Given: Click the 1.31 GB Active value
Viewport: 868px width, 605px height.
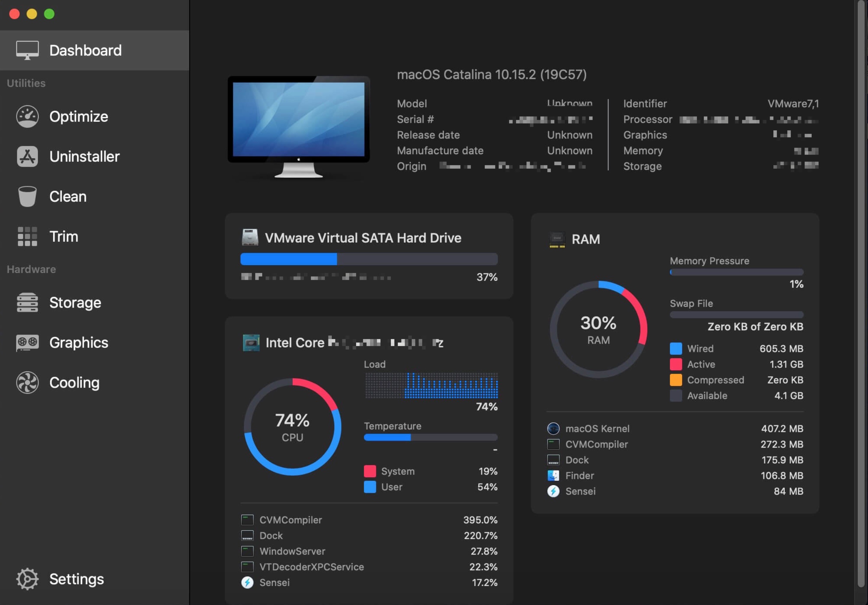Looking at the screenshot, I should (x=787, y=364).
